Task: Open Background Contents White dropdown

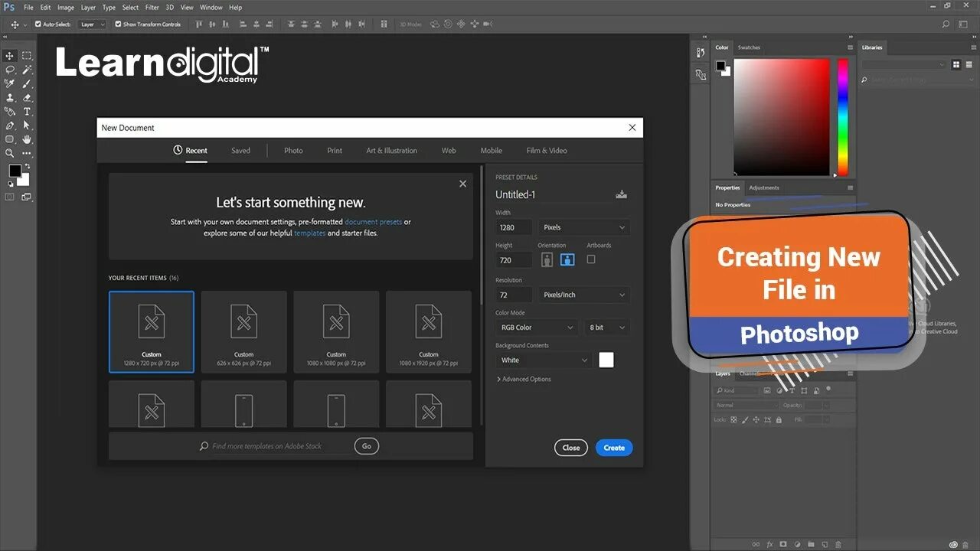Action: (544, 360)
